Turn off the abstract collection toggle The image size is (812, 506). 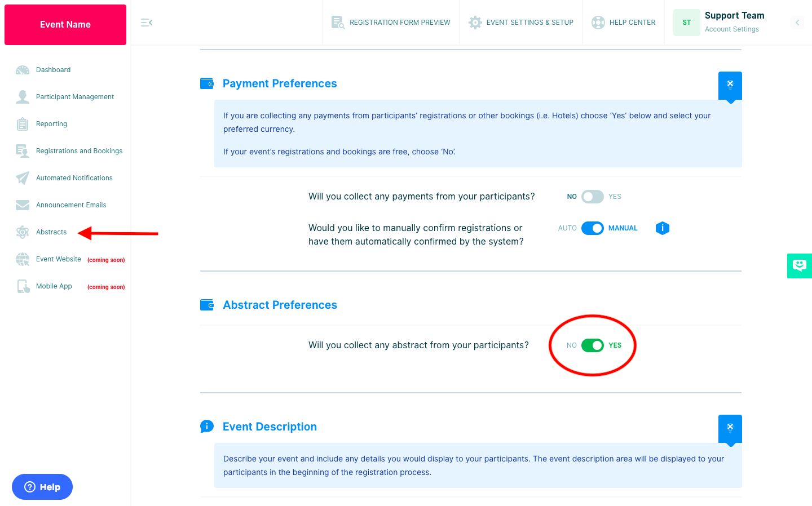[593, 345]
